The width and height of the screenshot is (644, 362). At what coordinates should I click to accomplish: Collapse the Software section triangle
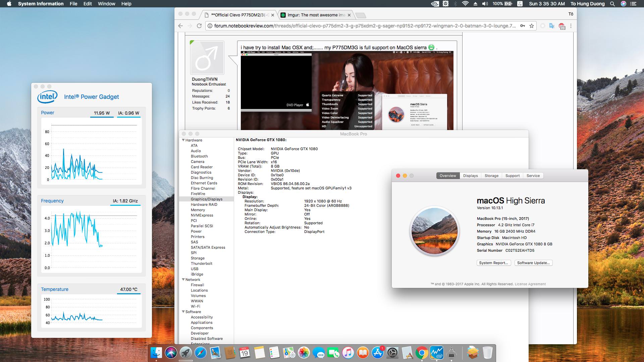click(183, 312)
